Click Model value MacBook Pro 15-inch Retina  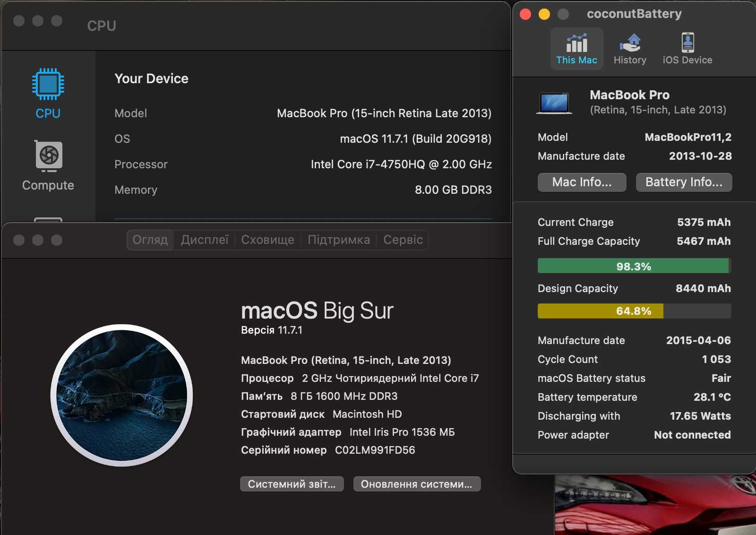click(384, 113)
